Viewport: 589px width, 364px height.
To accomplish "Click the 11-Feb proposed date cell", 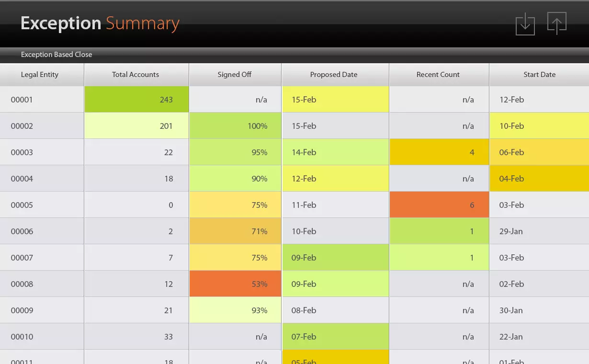I will [x=335, y=205].
